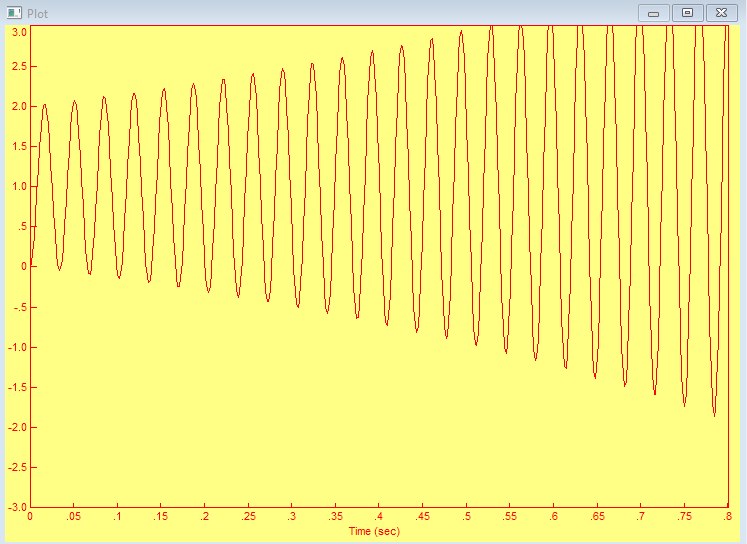Maximize the Plot window

tap(687, 13)
